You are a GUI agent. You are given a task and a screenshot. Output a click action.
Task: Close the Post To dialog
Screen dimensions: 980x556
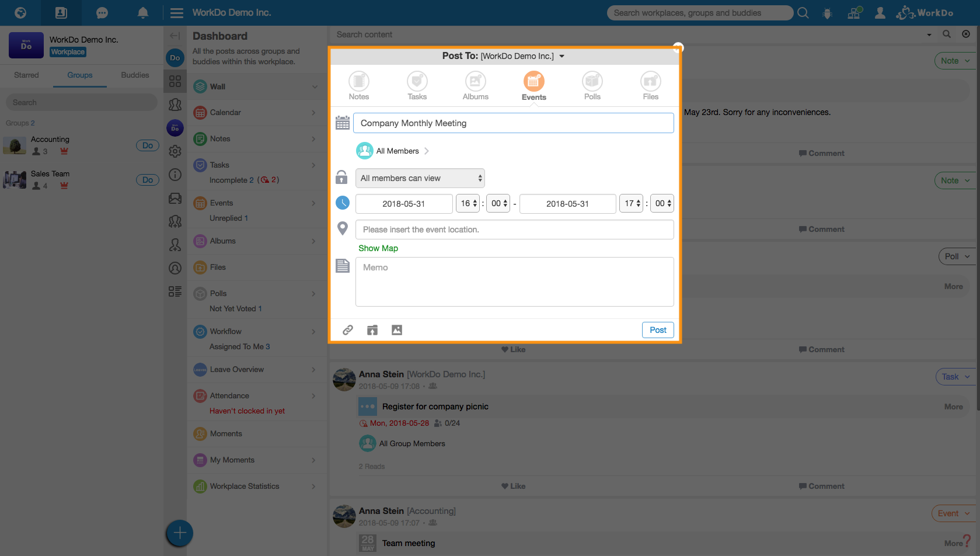click(x=678, y=47)
